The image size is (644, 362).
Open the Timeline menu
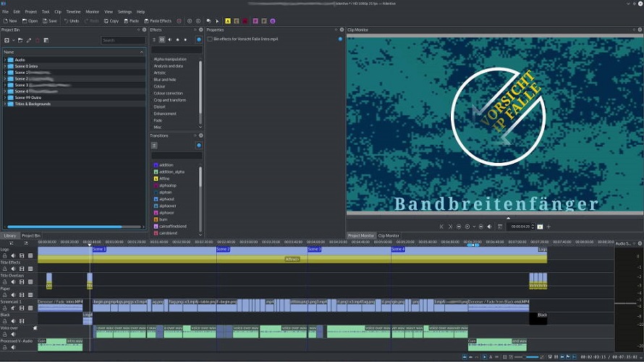pos(73,12)
